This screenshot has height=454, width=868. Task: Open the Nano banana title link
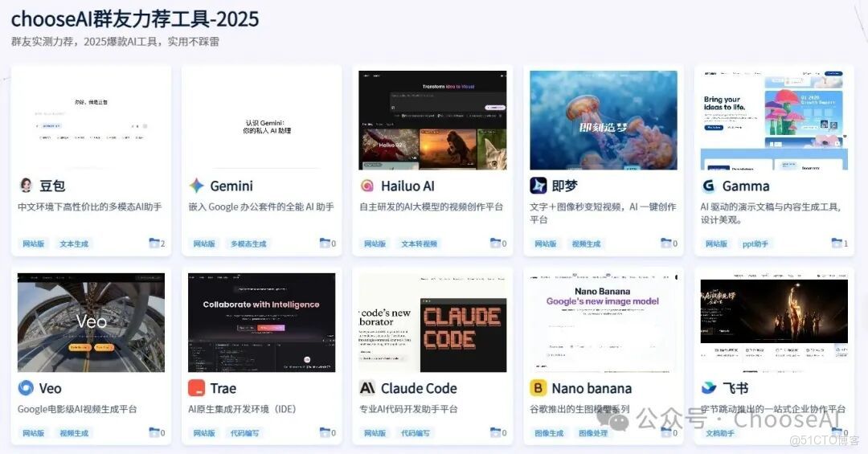[592, 389]
